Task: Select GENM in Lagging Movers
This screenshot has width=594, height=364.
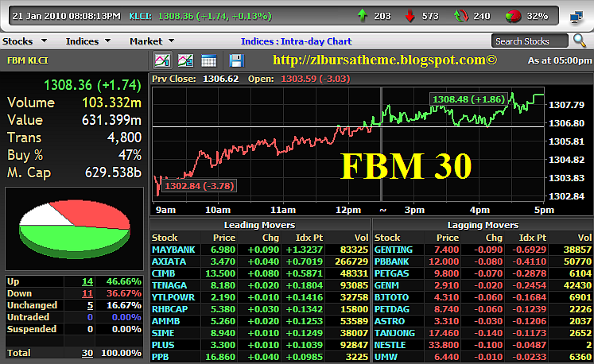Action: point(386,285)
